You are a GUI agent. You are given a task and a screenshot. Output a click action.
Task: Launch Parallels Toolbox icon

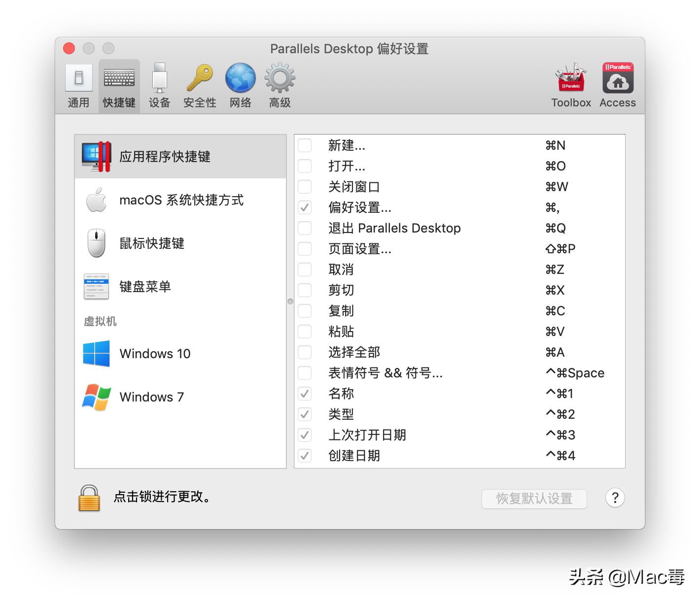pos(571,86)
